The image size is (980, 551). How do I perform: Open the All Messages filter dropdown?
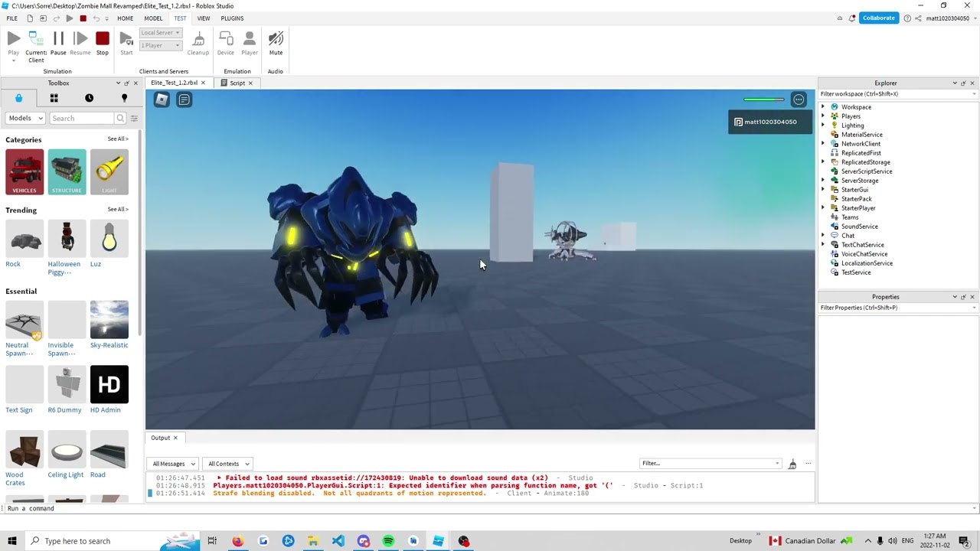(x=173, y=464)
